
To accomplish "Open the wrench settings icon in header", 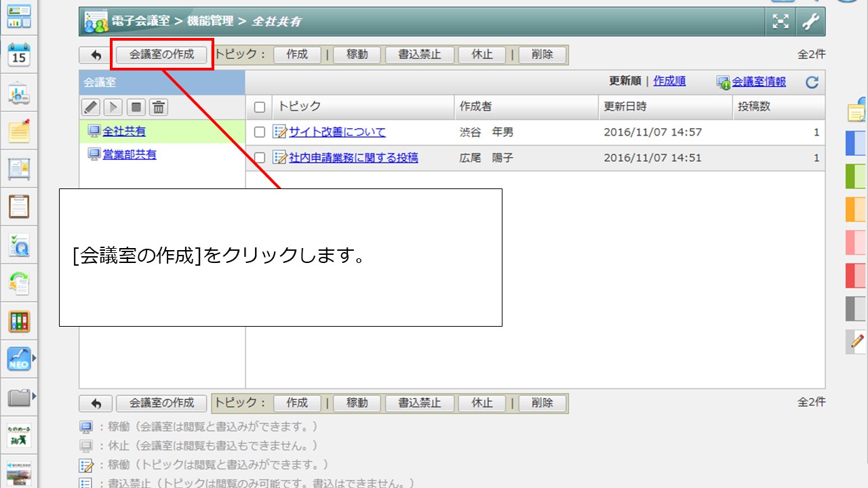I will tap(811, 22).
